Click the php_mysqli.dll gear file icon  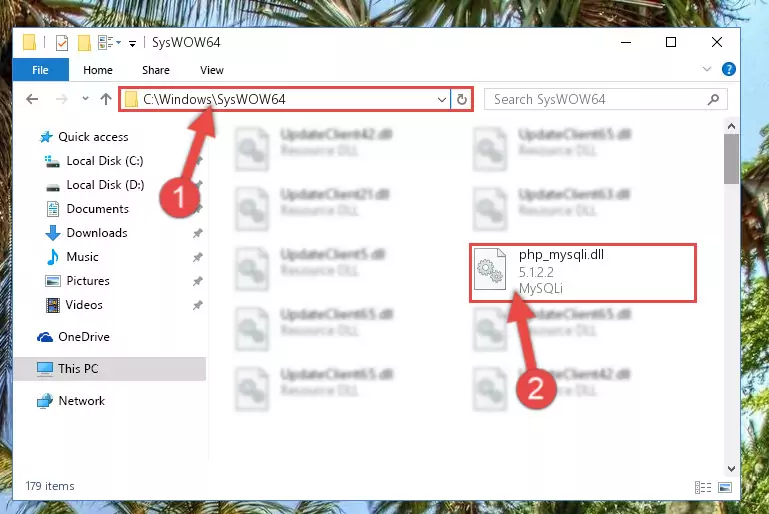pyautogui.click(x=490, y=269)
